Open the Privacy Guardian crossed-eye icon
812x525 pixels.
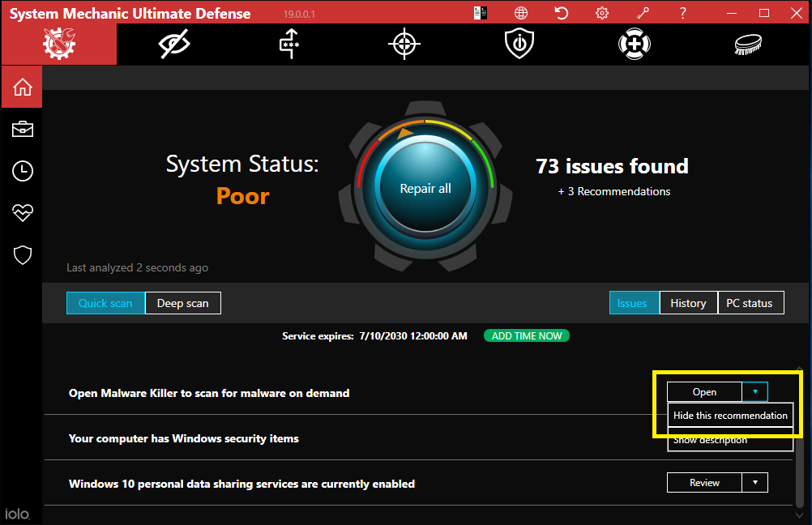[x=174, y=44]
